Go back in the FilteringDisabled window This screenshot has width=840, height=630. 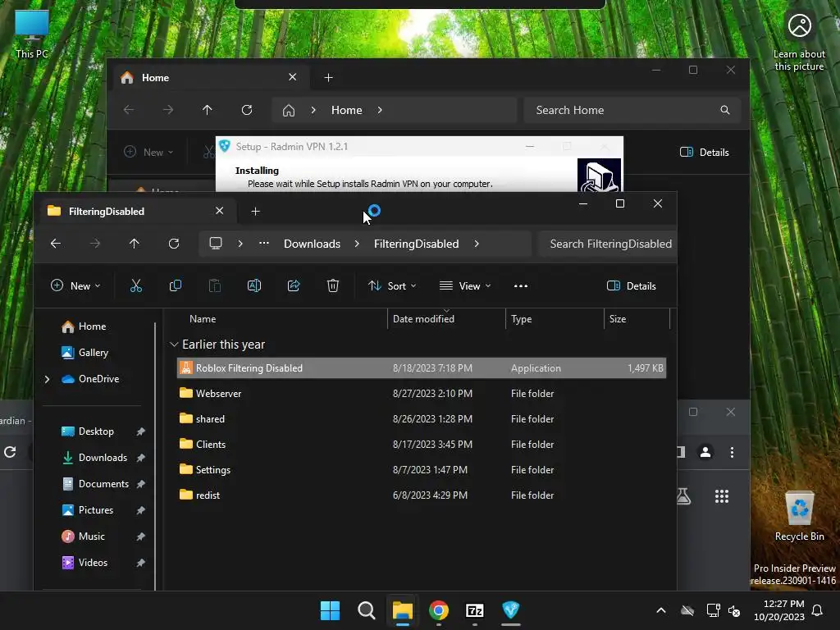click(56, 244)
